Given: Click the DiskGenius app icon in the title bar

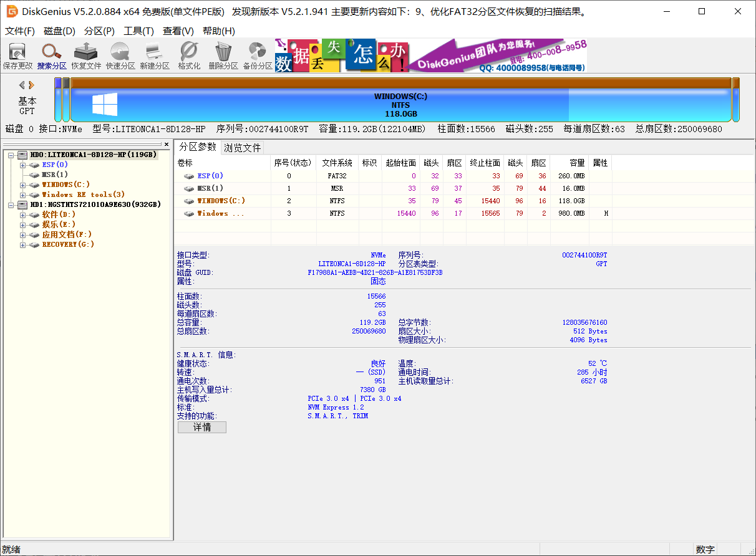Looking at the screenshot, I should pos(12,12).
